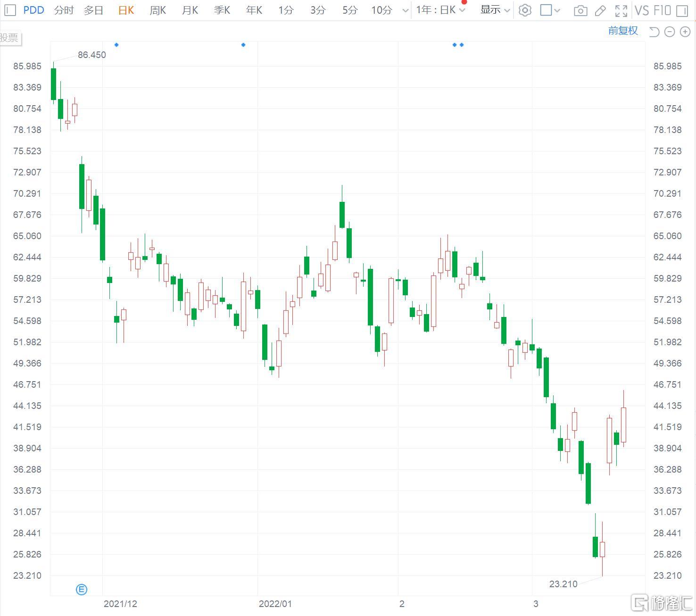Open the 显示 display options dropdown
Image resolution: width=696 pixels, height=616 pixels.
pos(495,10)
